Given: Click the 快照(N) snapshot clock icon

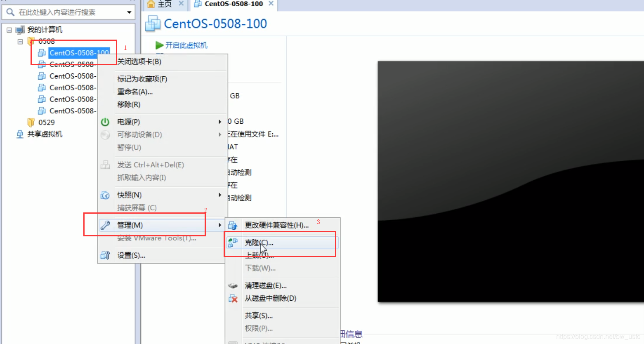Looking at the screenshot, I should coord(105,195).
